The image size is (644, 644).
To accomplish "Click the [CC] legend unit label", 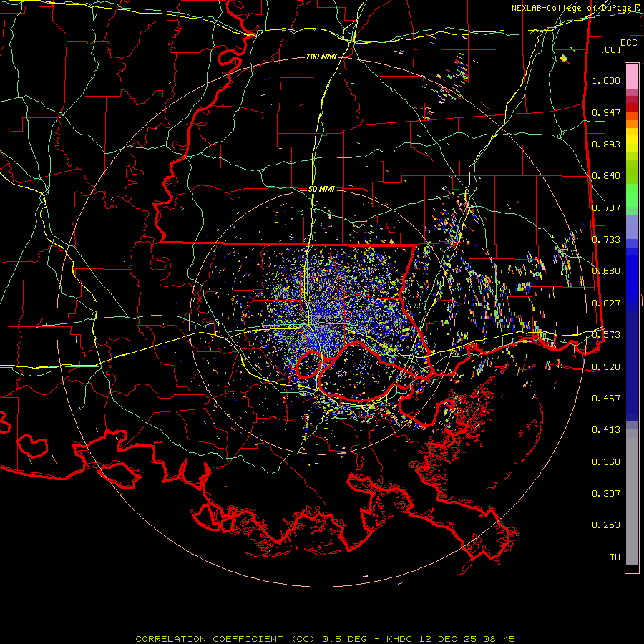I will pyautogui.click(x=610, y=49).
